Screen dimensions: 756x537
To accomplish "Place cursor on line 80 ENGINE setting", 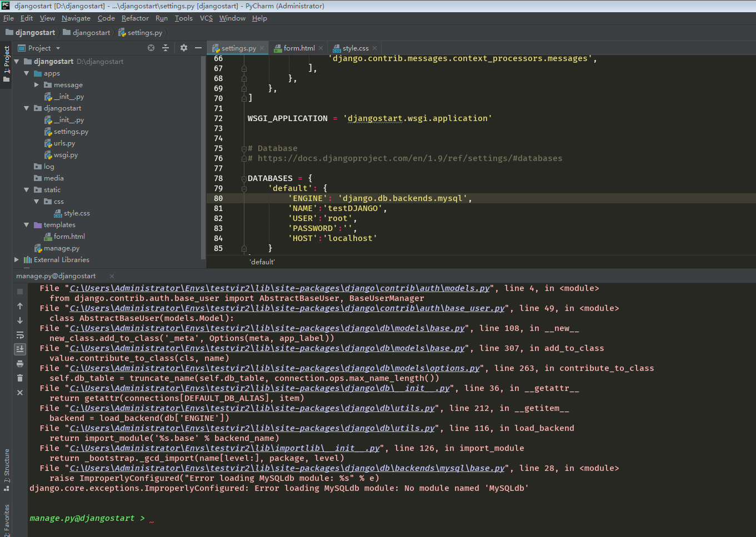I will tap(379, 198).
